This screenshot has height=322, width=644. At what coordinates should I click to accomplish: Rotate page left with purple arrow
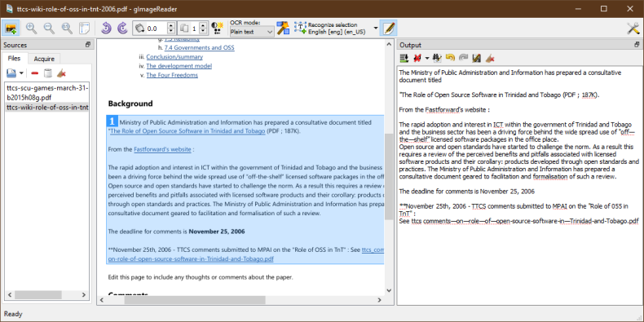106,29
